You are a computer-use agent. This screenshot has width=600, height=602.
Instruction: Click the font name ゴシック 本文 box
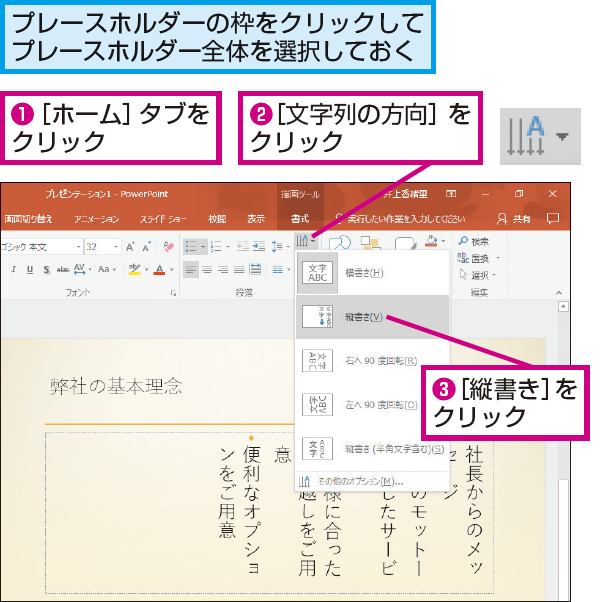41,247
